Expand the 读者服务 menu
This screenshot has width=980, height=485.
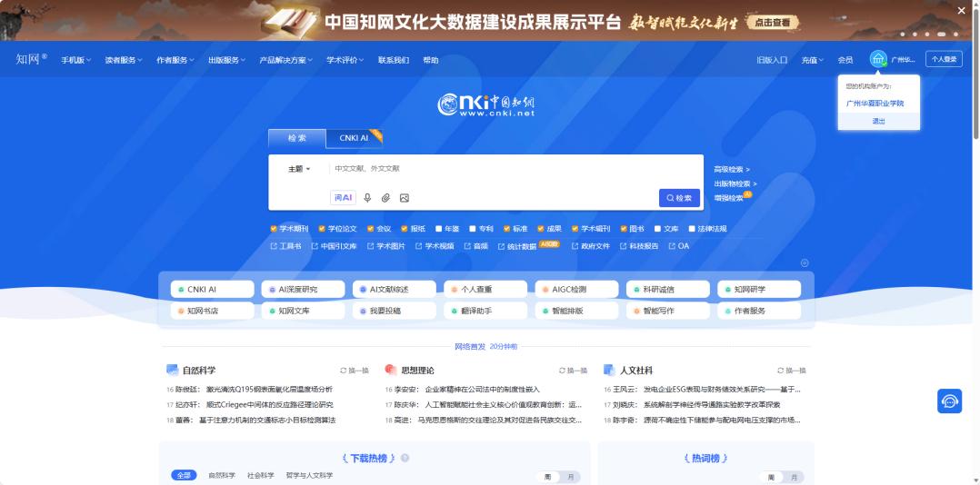(x=123, y=61)
